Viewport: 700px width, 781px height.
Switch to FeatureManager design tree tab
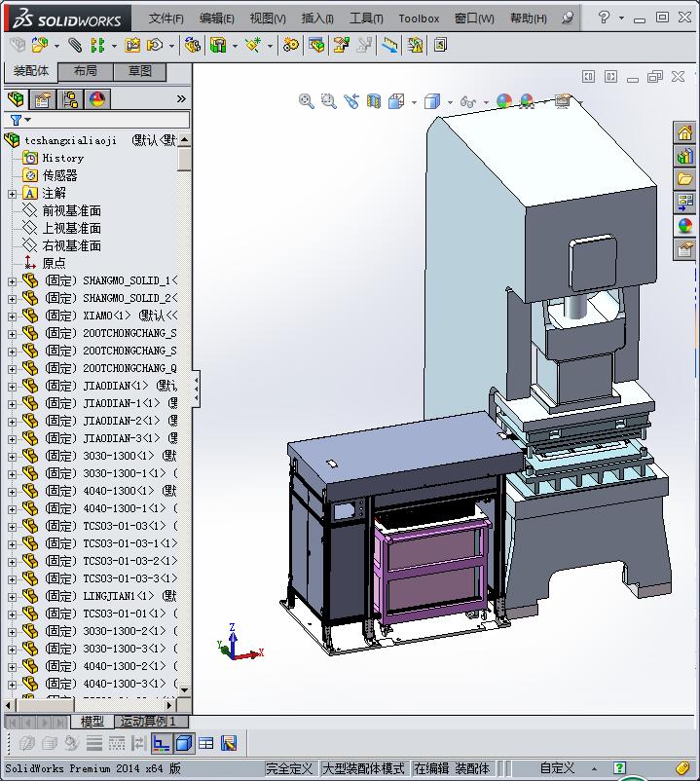pos(16,99)
